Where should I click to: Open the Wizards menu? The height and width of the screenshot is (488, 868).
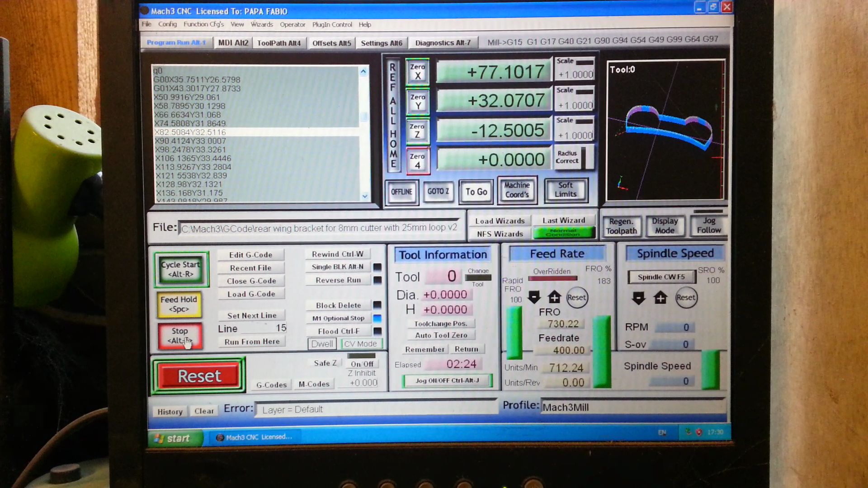click(x=262, y=24)
